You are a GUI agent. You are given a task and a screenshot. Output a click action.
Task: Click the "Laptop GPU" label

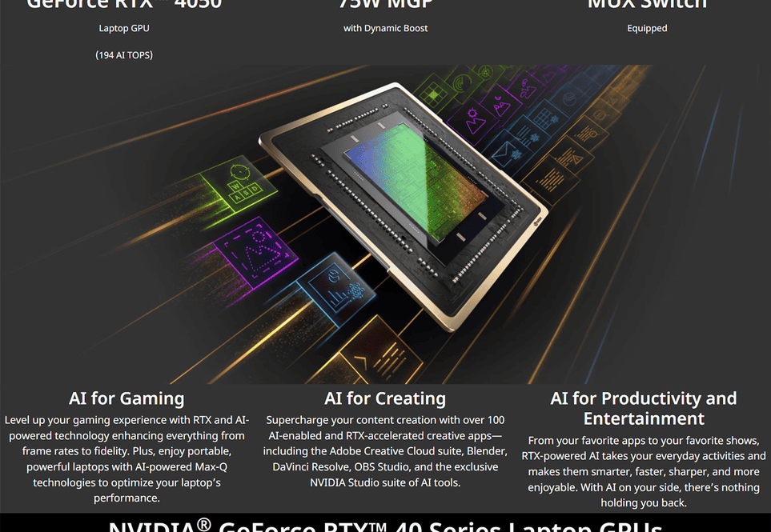[x=124, y=28]
